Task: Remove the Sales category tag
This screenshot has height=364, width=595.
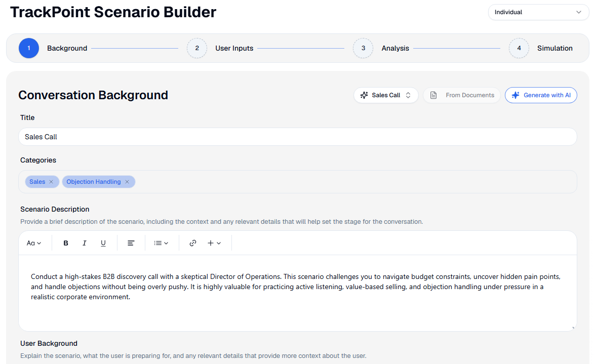Action: point(51,181)
